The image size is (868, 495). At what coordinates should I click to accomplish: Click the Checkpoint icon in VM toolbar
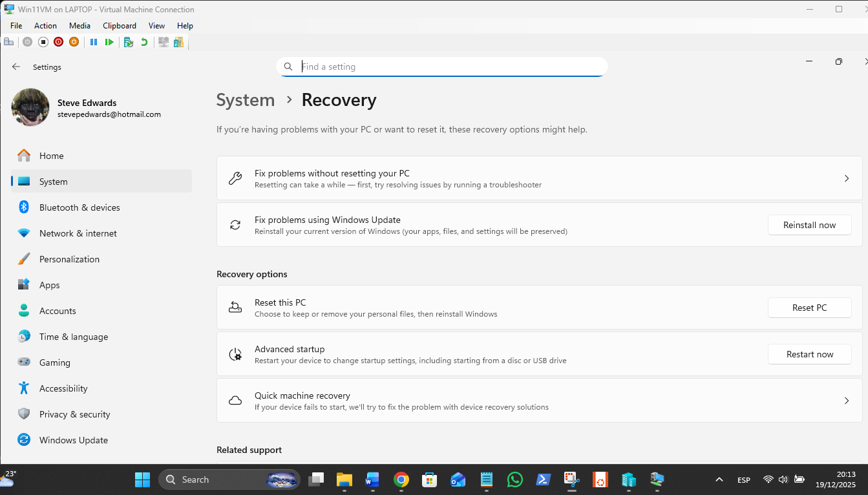tap(129, 42)
